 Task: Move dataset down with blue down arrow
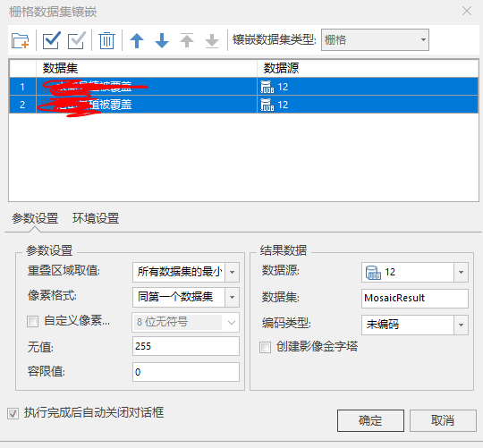(x=162, y=40)
